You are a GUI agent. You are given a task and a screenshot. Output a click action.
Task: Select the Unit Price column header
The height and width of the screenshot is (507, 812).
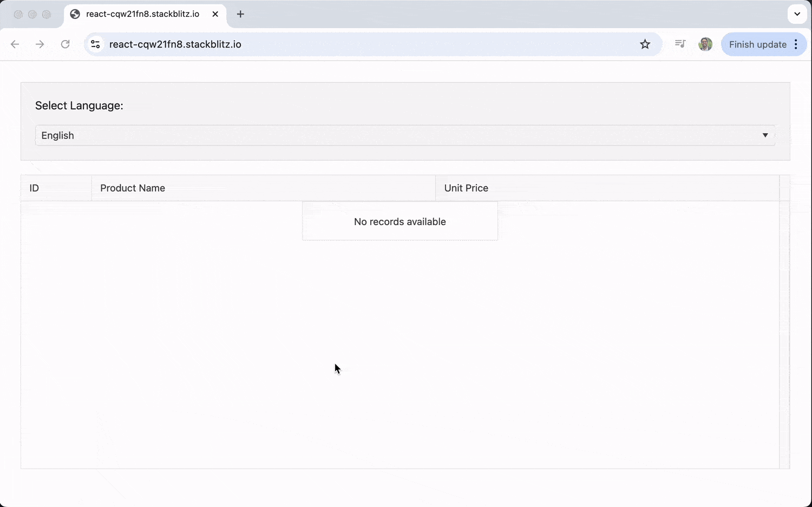pos(606,188)
